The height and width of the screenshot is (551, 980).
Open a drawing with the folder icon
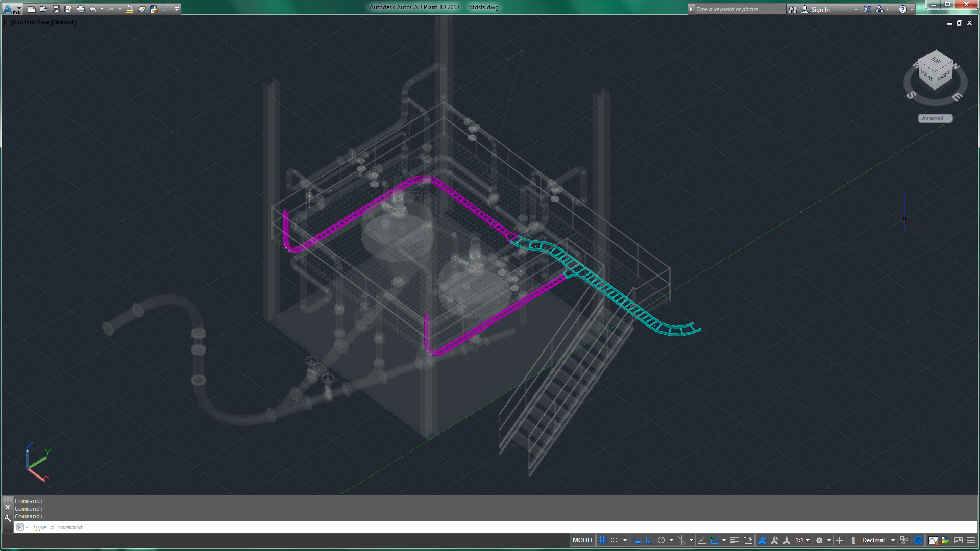click(x=43, y=9)
